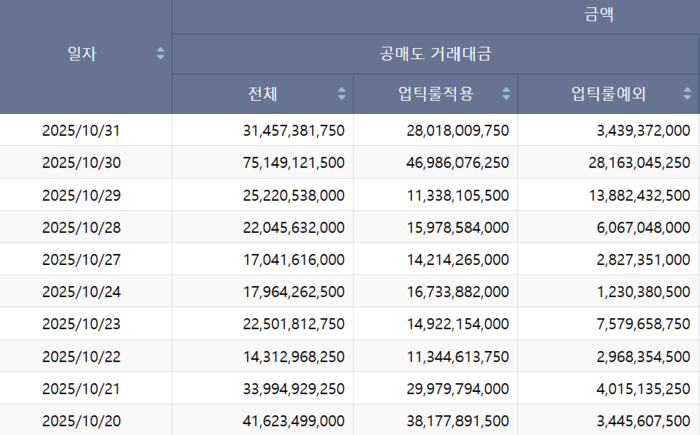700x435 pixels.
Task: Click the 업틱룰적용 column header label
Action: [435, 94]
